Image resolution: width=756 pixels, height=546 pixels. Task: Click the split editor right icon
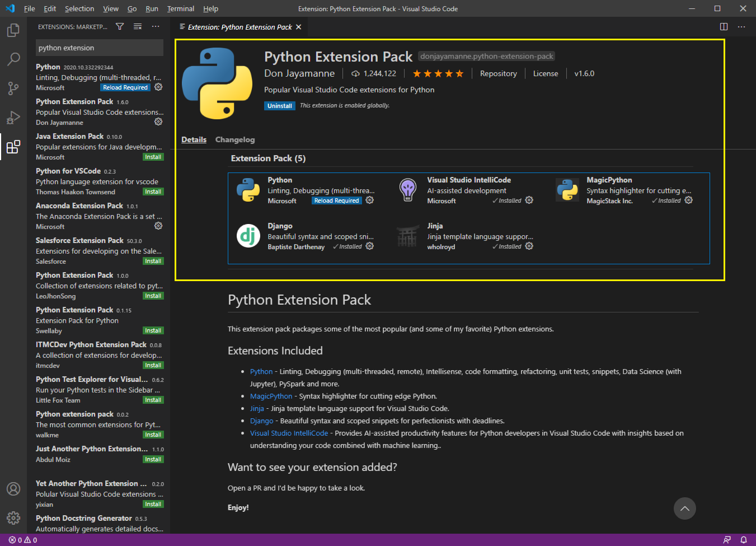click(x=724, y=26)
